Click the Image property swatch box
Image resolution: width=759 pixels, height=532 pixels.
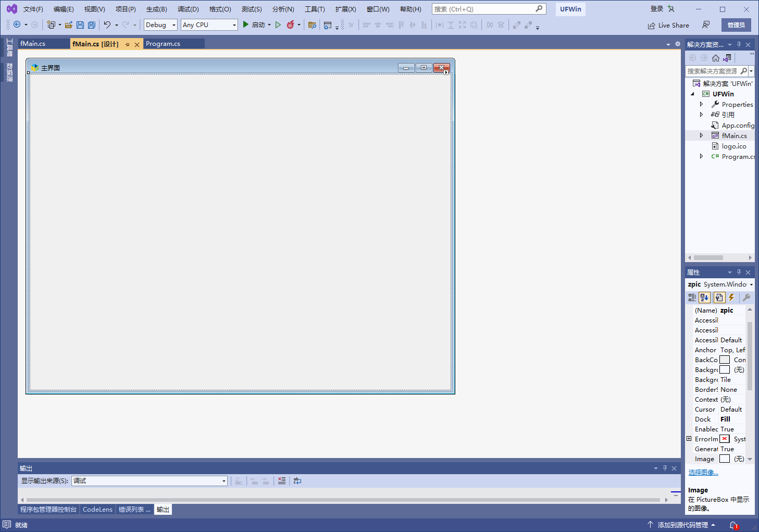725,459
